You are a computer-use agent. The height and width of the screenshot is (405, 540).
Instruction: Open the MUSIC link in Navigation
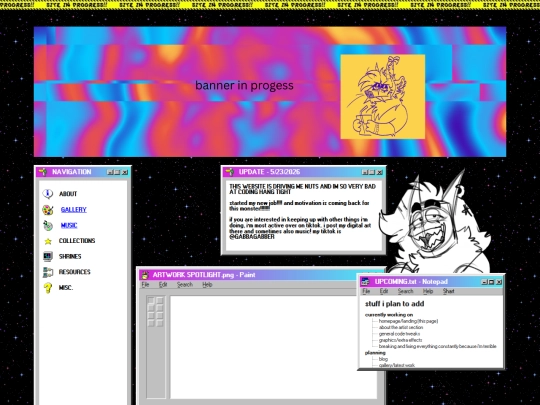pos(69,226)
